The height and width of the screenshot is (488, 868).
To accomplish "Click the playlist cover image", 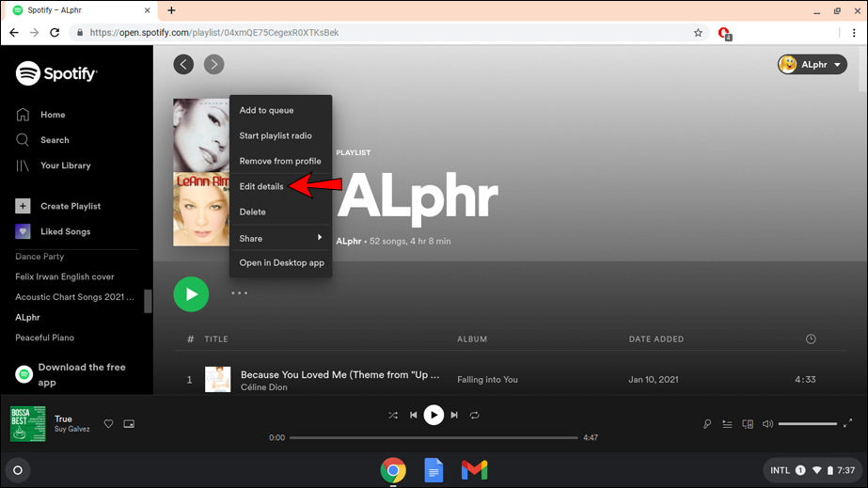I will tap(201, 172).
